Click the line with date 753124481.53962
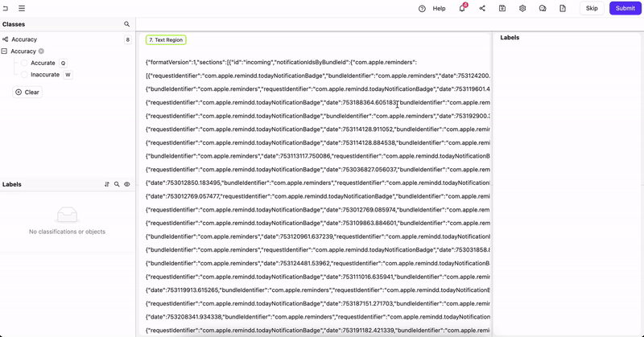 (x=318, y=264)
